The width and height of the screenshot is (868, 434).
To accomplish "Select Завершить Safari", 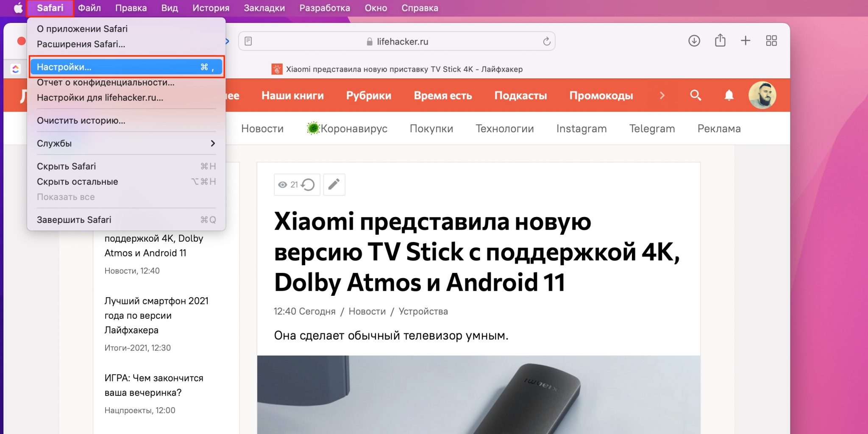I will pos(126,220).
